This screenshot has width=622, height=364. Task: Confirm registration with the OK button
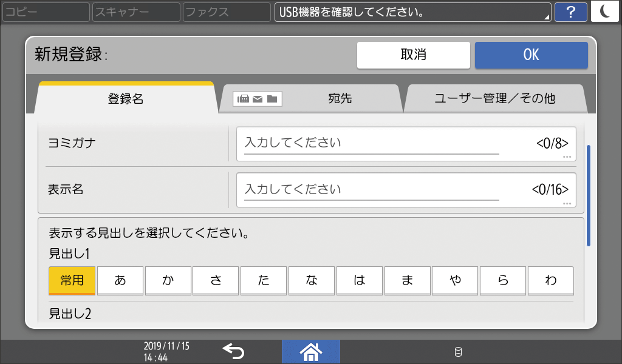531,55
